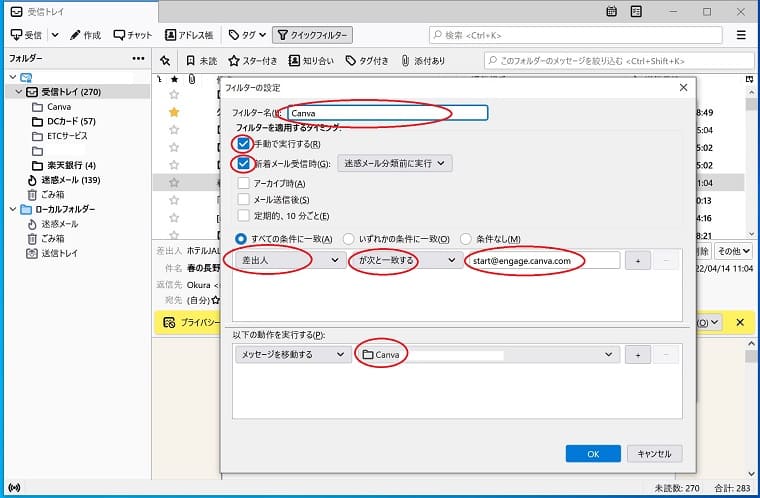The image size is (760, 498).
Task: Check the アーカイブ時 checkbox
Action: tap(243, 183)
